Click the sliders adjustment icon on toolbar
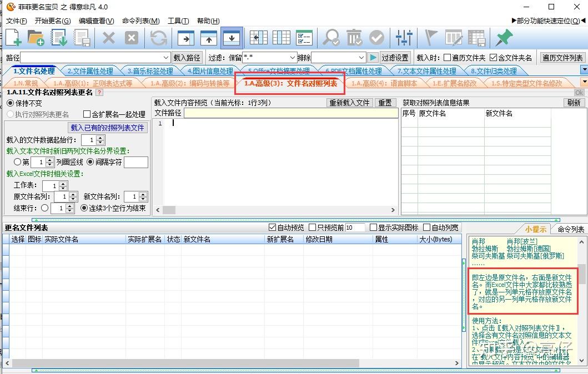Viewport: 588px width, 374px height. pyautogui.click(x=403, y=37)
